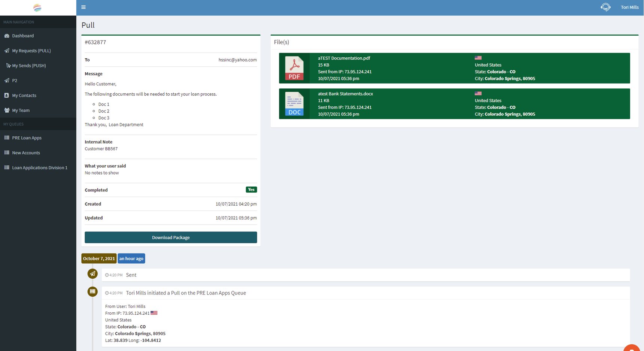This screenshot has width=644, height=351.
Task: Click the aTEST Documentation.pdf file name
Action: pyautogui.click(x=344, y=58)
